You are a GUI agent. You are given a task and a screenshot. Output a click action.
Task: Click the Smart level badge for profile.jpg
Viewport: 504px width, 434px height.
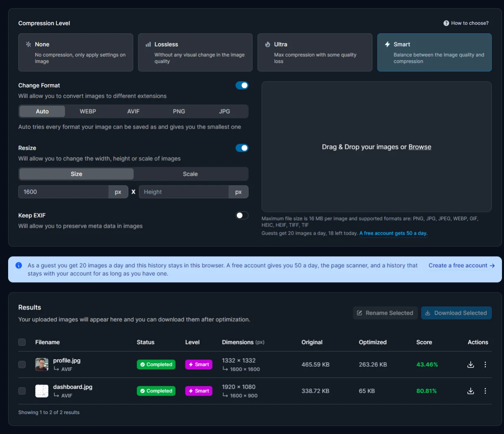click(x=199, y=364)
